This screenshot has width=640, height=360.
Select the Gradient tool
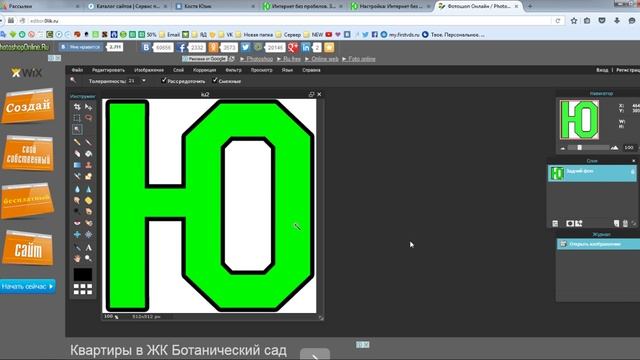pyautogui.click(x=77, y=165)
